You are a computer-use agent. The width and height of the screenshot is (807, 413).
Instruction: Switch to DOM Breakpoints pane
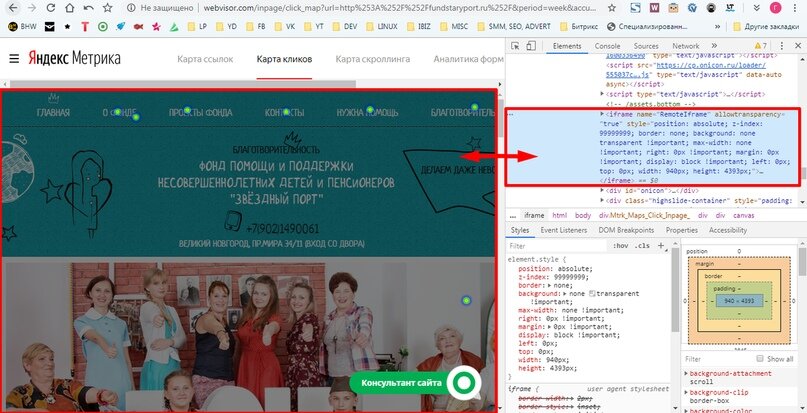click(x=626, y=230)
